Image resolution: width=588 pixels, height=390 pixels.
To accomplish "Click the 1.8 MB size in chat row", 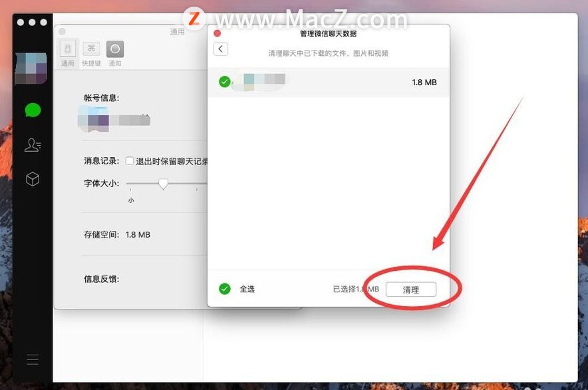I will [424, 83].
